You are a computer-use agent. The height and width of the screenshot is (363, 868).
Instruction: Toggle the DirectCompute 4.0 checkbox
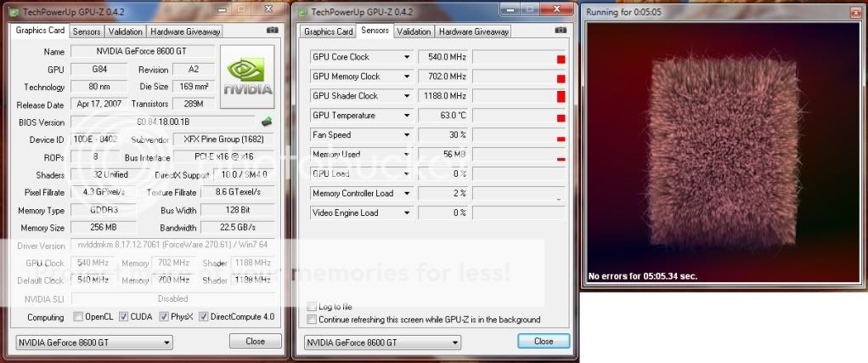(204, 317)
